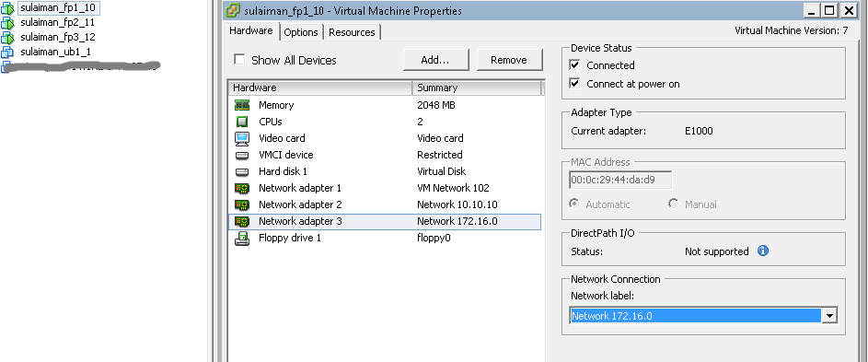The height and width of the screenshot is (362, 868).
Task: Close the Virtual Machine Properties dialog
Action: [848, 10]
